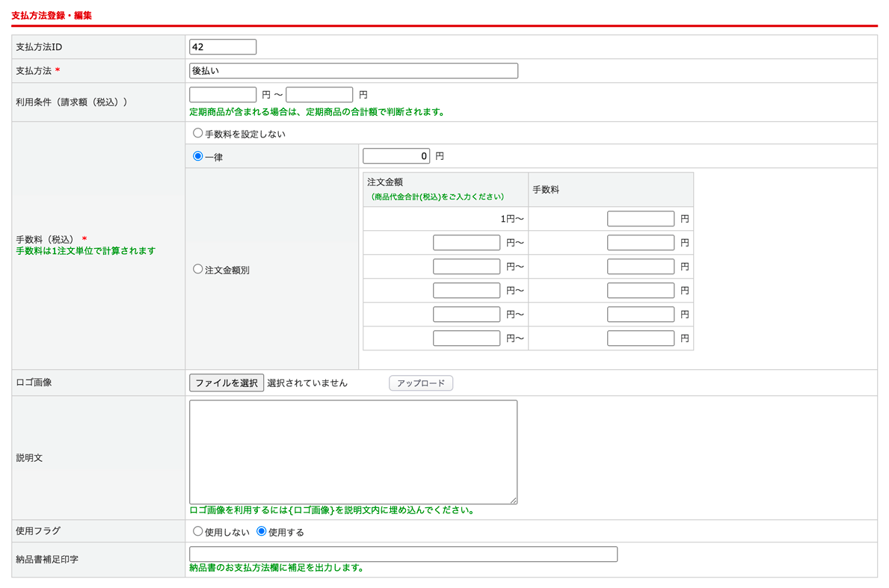
Task: Set usage flag to 使用する
Action: (x=262, y=532)
